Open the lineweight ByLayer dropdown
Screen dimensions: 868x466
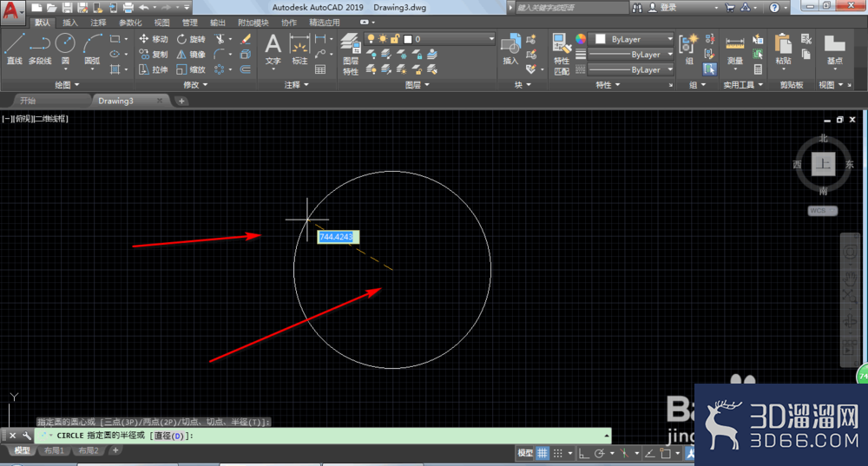coord(630,55)
